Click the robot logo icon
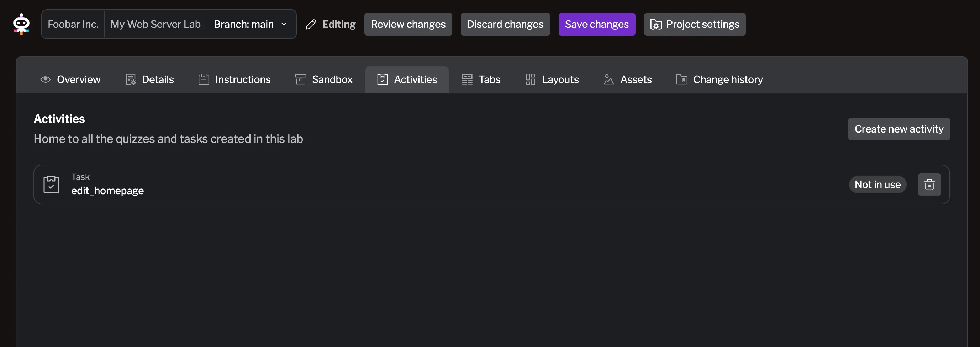 (x=22, y=24)
